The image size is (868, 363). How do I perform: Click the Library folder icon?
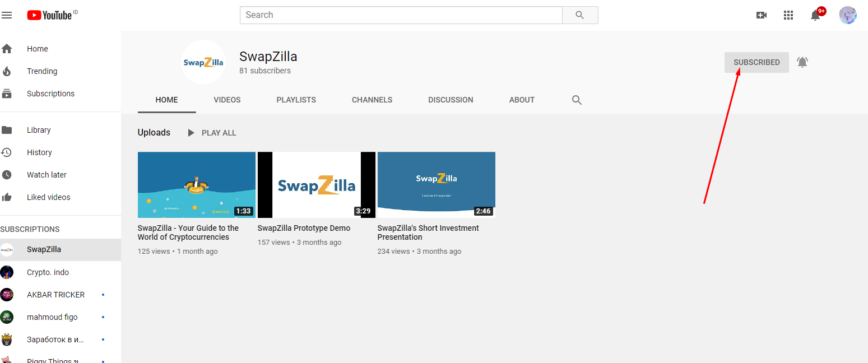click(7, 130)
